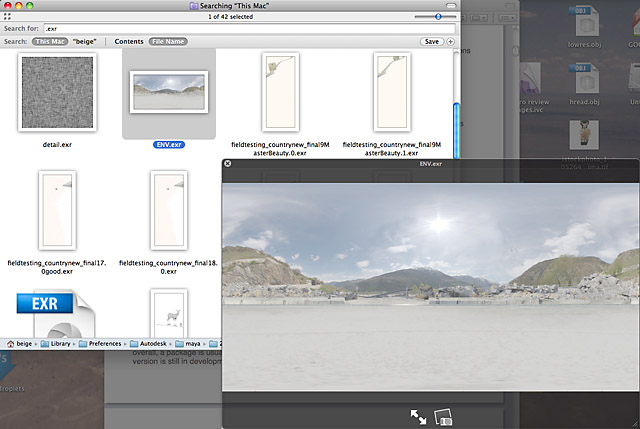This screenshot has width=640, height=429.
Task: Select the fieldtesting_countrynew_final9MasterBeauty.1.exr thumbnail
Action: click(392, 92)
